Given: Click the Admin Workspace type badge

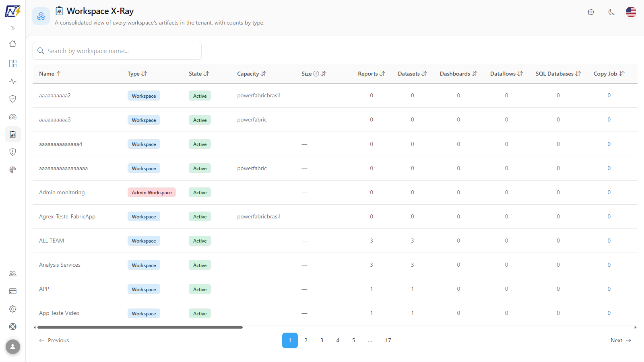Looking at the screenshot, I should [x=152, y=192].
